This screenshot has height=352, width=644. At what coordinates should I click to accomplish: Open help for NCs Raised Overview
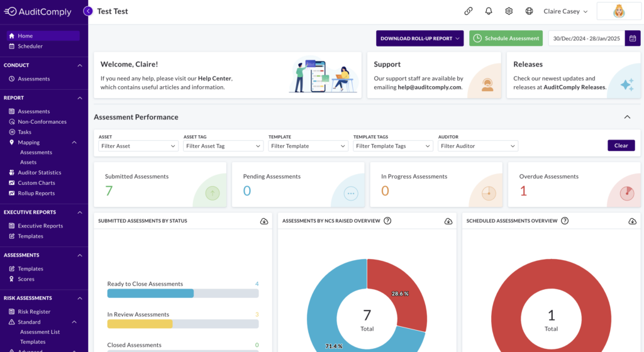coord(387,221)
